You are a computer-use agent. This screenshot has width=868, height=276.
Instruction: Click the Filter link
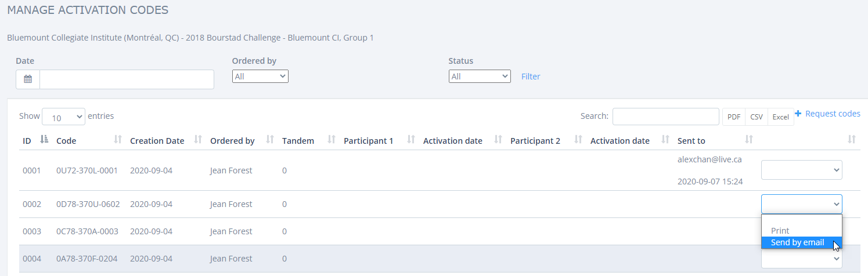coord(531,77)
